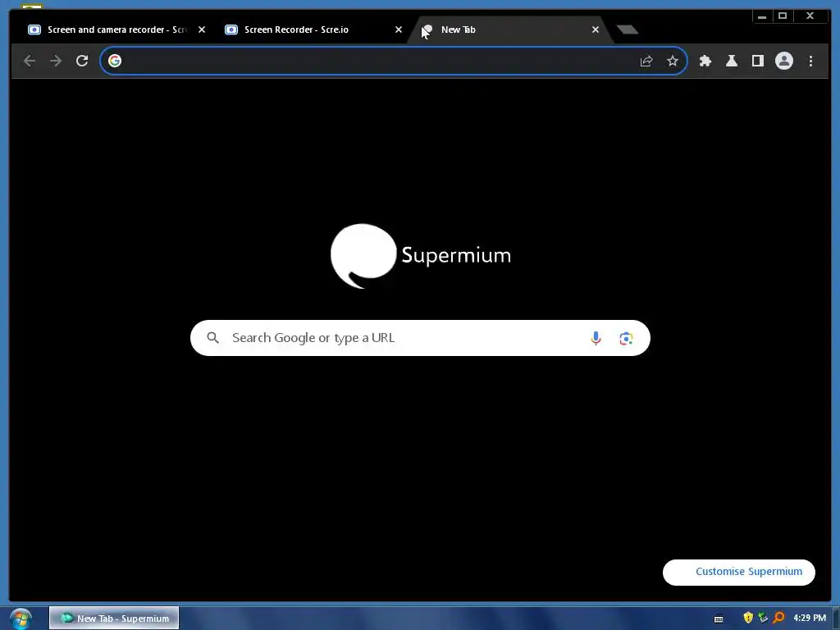840x630 pixels.
Task: Focus the Search Google or type a URL box
Action: click(x=421, y=338)
